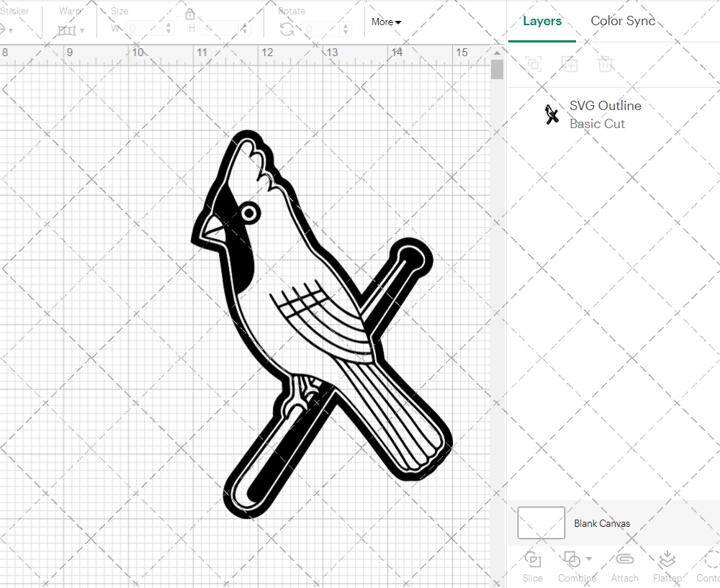Click the Rotate angle input field
The image size is (720, 588).
[x=324, y=29]
